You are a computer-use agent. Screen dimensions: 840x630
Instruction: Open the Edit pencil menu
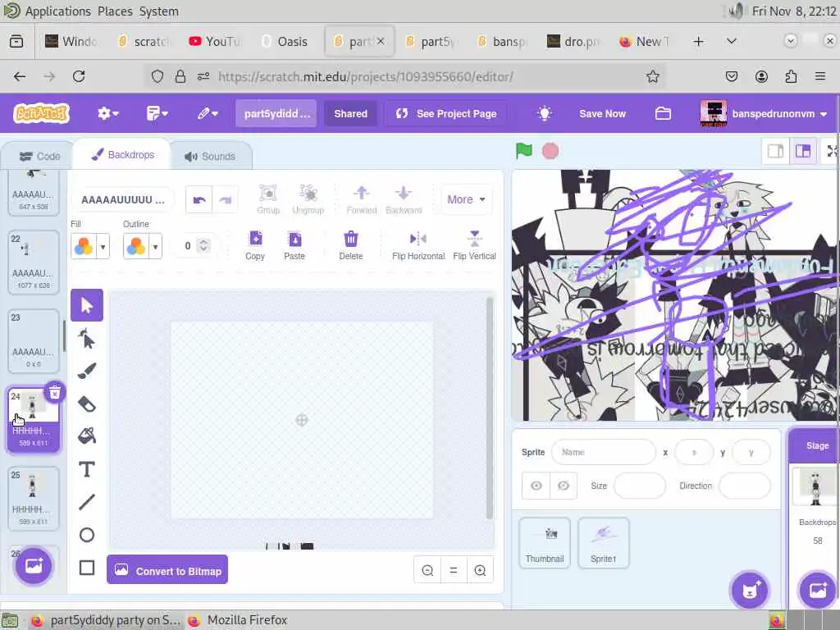pyautogui.click(x=208, y=113)
